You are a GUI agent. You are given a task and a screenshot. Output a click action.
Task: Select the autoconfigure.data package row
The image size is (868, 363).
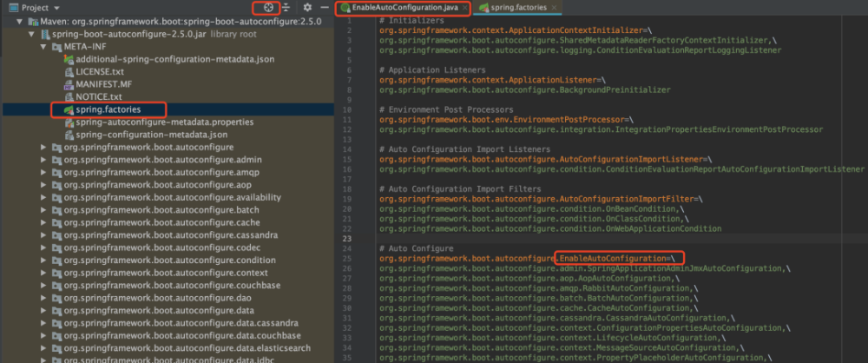[159, 310]
